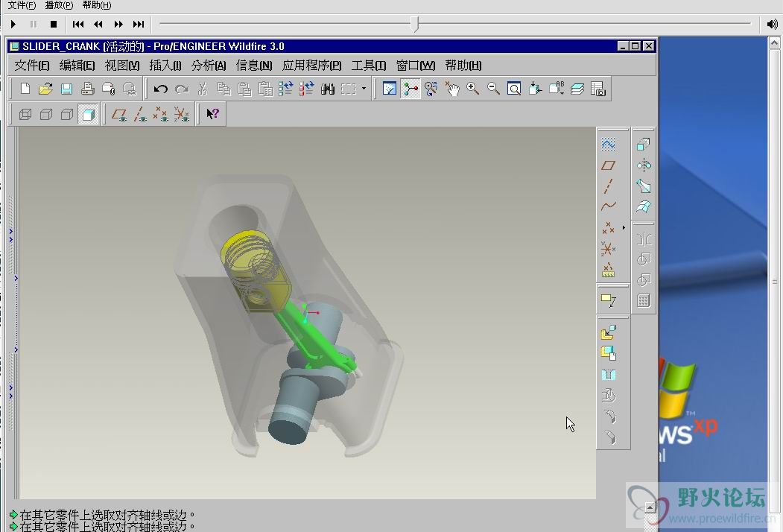
Task: Click the Zoom In magnifier
Action: point(472,89)
